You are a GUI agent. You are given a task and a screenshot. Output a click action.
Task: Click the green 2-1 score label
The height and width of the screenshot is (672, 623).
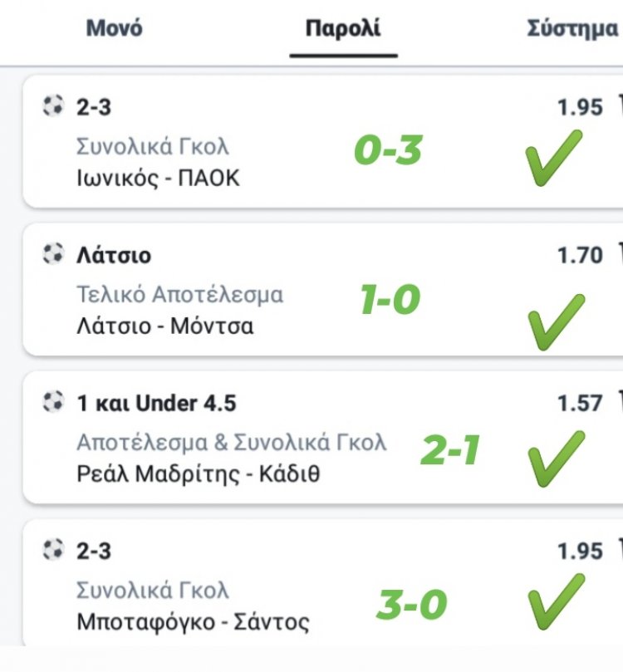coord(451,450)
